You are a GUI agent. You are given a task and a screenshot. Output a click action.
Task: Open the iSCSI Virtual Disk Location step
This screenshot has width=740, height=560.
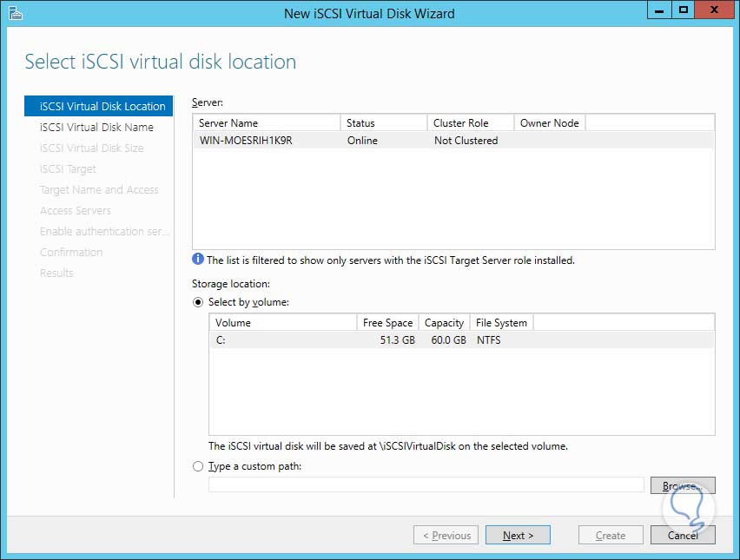[102, 106]
